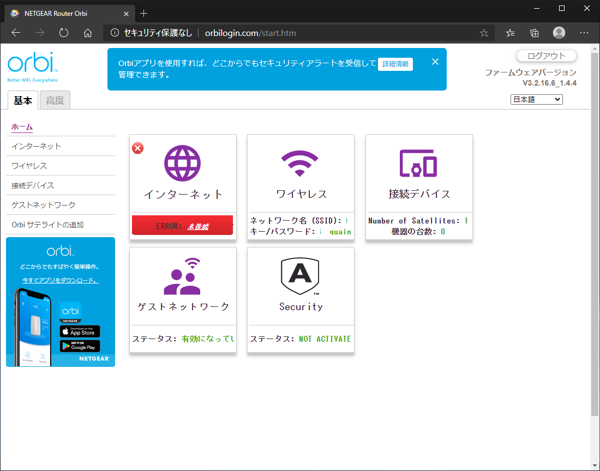This screenshot has width=600, height=471.
Task: Reload the current page
Action: pyautogui.click(x=64, y=33)
